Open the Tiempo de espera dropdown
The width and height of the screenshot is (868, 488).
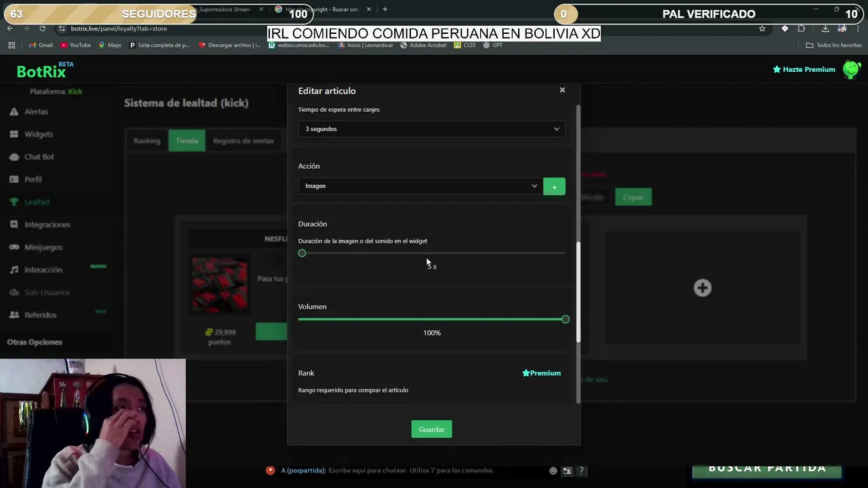click(x=431, y=129)
